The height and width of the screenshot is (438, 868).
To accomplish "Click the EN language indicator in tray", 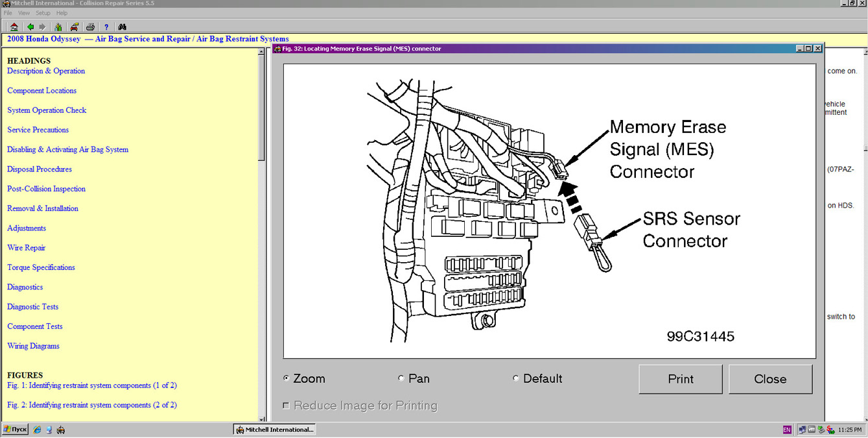I will [787, 430].
